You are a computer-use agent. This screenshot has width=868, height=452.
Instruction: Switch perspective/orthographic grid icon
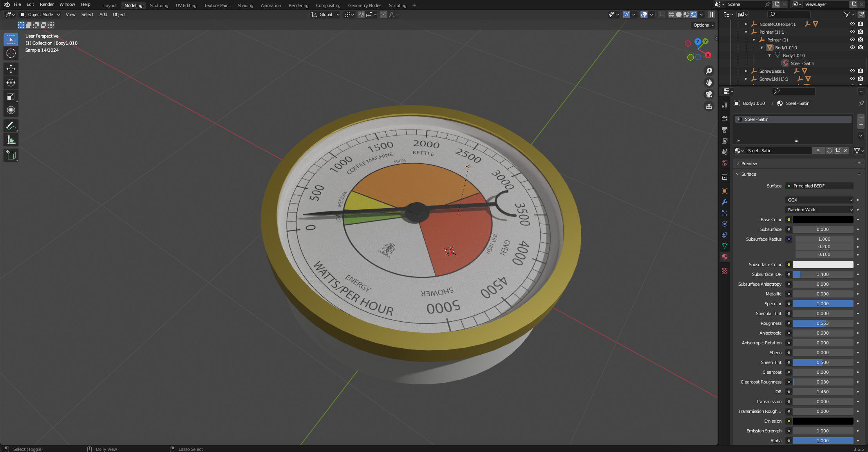(x=709, y=106)
